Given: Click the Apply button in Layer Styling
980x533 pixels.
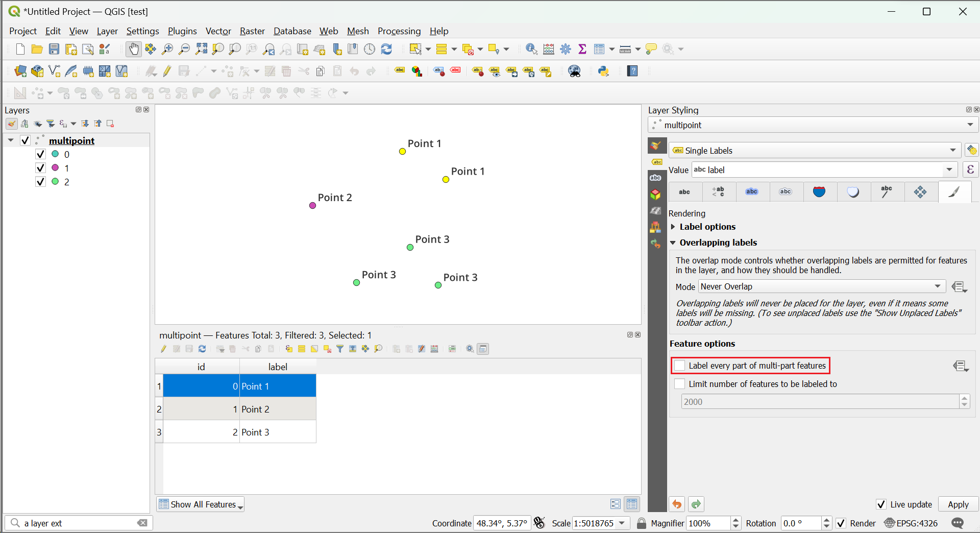Looking at the screenshot, I should 958,504.
